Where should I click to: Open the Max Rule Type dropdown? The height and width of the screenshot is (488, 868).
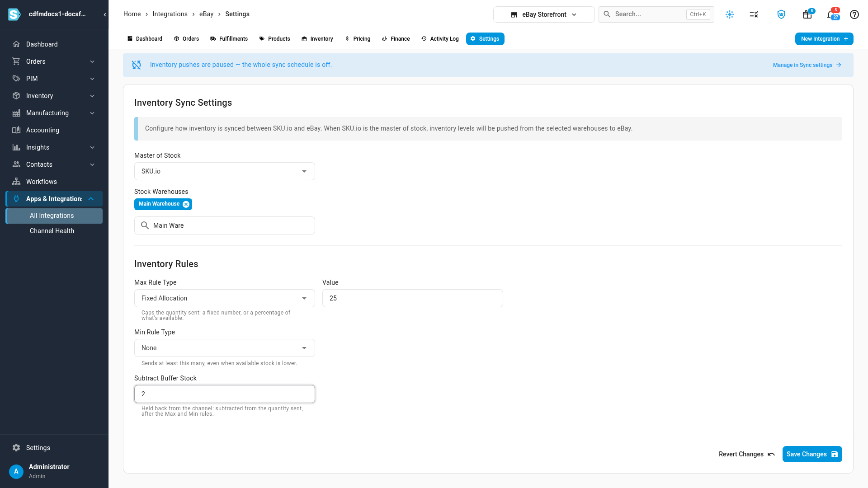pyautogui.click(x=225, y=298)
